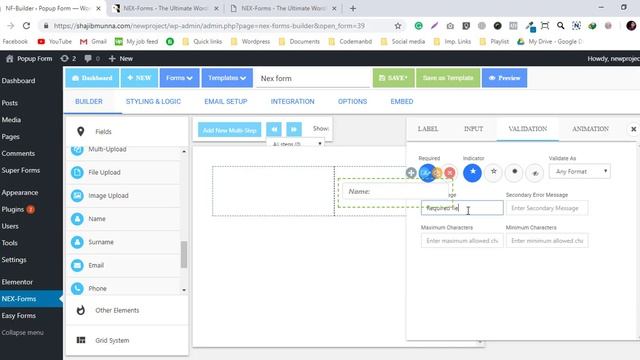Click fields list scroll down arrow
Image resolution: width=640 pixels, height=360 pixels.
pyautogui.click(x=184, y=290)
